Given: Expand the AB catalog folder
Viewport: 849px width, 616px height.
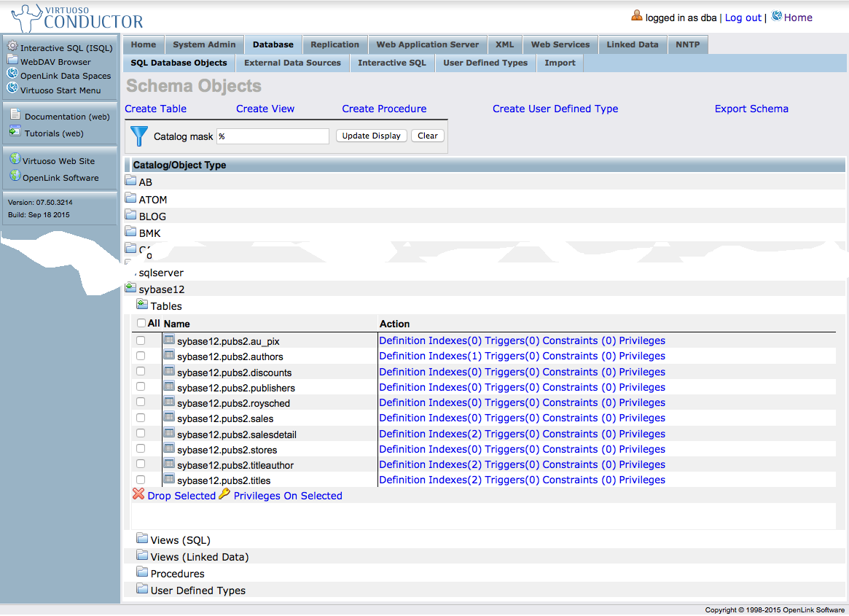Looking at the screenshot, I should [x=130, y=180].
